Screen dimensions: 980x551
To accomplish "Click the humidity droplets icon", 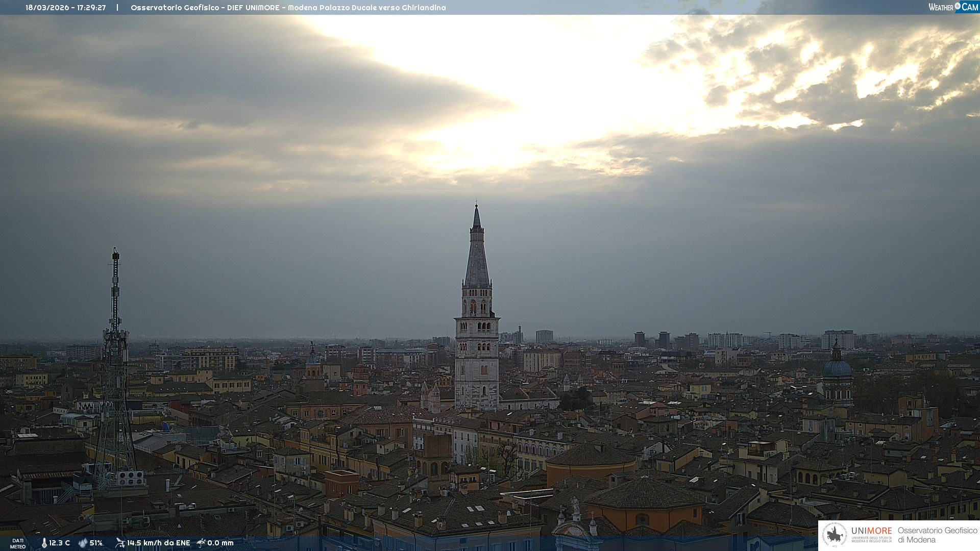I will [83, 543].
